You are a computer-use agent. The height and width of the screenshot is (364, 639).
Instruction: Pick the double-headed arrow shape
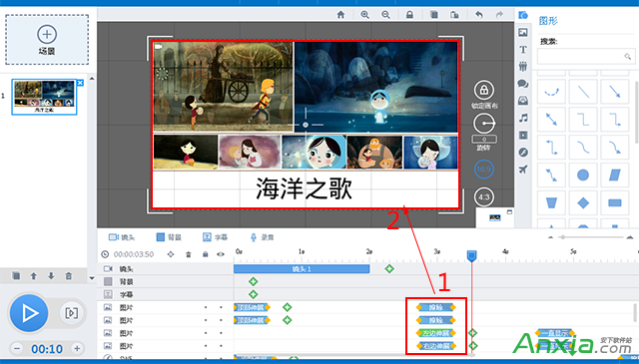point(551,120)
